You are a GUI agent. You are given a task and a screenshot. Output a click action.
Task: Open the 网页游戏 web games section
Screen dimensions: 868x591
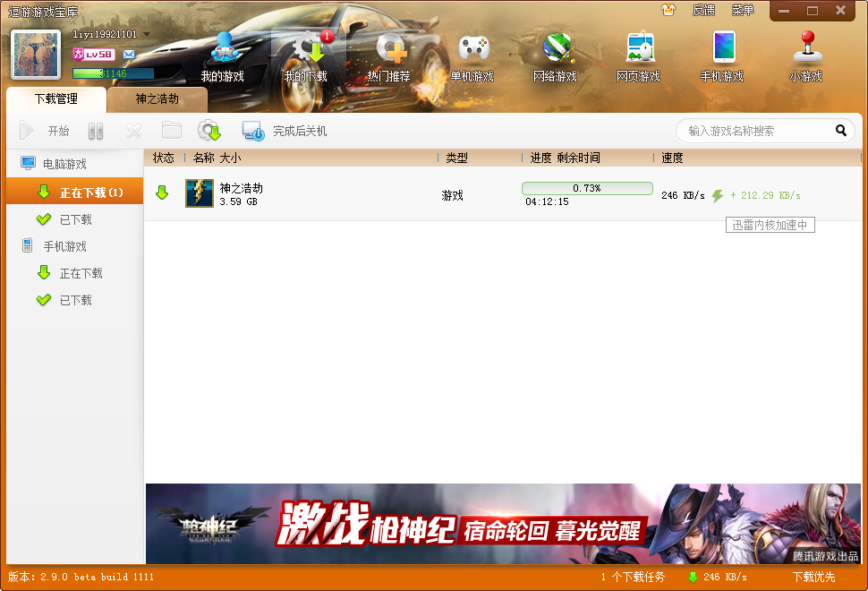pyautogui.click(x=639, y=57)
